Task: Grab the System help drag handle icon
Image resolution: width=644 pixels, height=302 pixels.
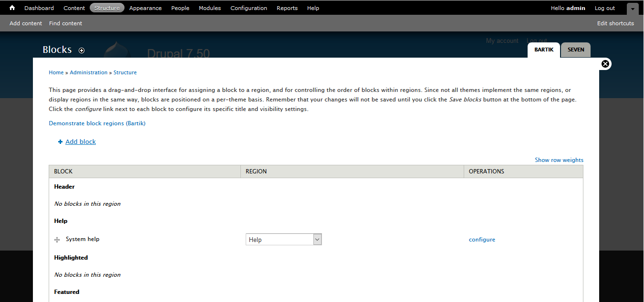Action: pyautogui.click(x=57, y=240)
